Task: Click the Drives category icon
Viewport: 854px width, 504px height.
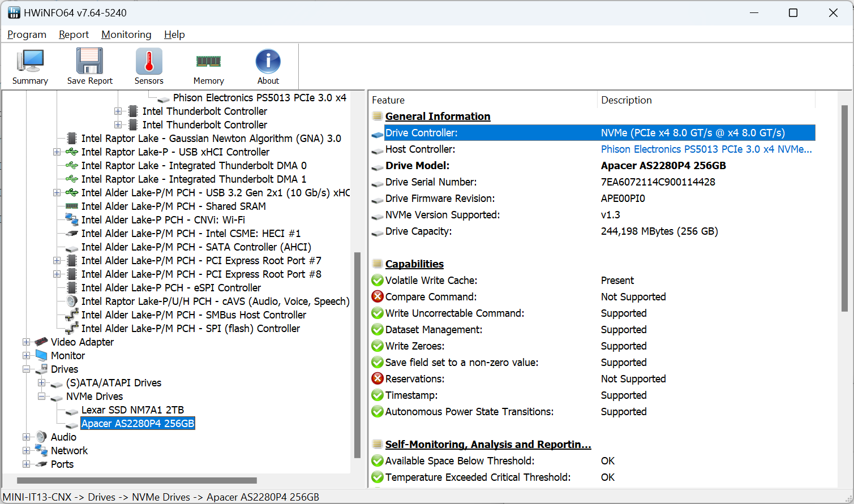Action: click(41, 369)
